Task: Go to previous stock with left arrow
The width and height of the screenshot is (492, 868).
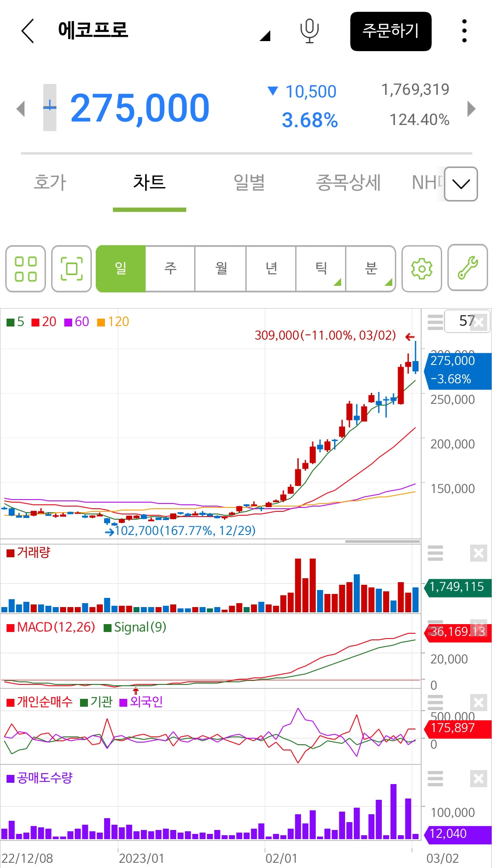Action: (x=21, y=109)
